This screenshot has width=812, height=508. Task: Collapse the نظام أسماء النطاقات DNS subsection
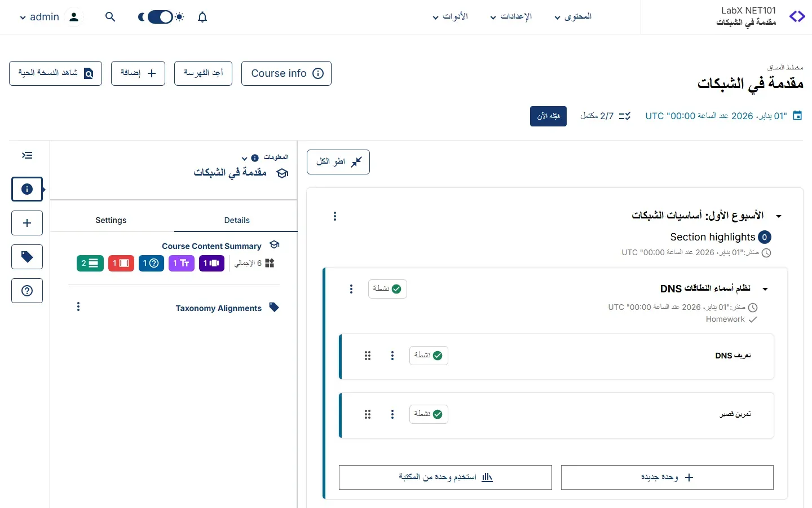click(765, 289)
